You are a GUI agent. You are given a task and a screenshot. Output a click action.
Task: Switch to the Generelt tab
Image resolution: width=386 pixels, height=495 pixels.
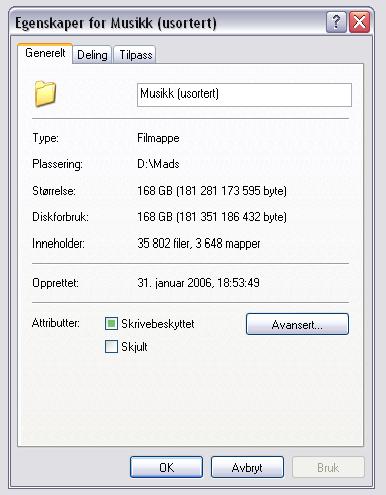click(45, 53)
